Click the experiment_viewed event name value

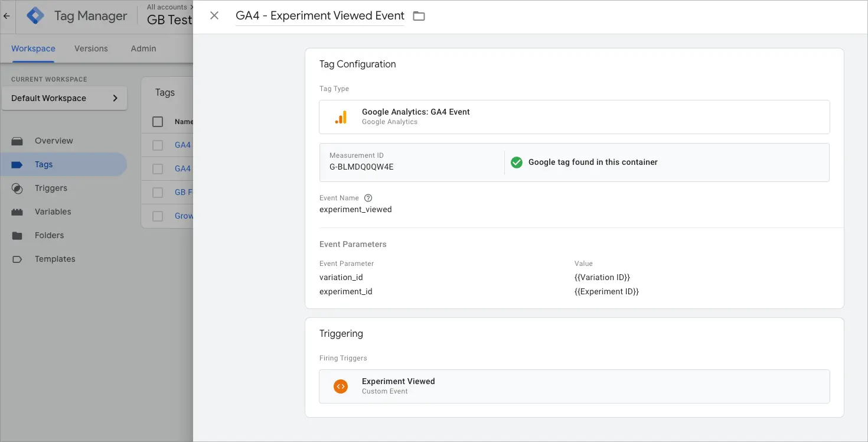tap(355, 209)
